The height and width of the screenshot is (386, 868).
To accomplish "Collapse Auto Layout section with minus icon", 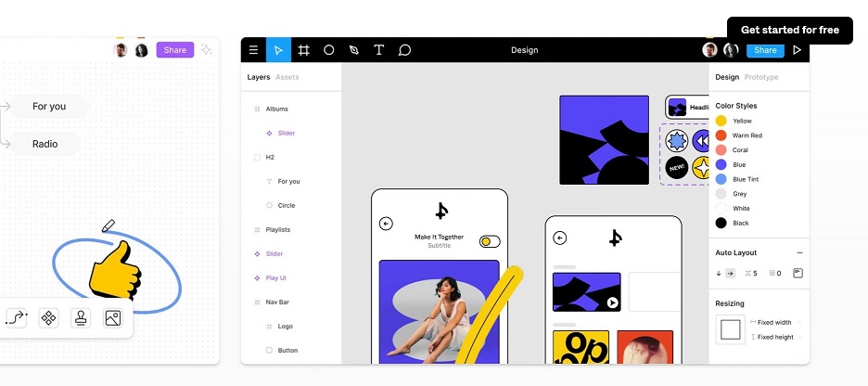I will coord(799,252).
